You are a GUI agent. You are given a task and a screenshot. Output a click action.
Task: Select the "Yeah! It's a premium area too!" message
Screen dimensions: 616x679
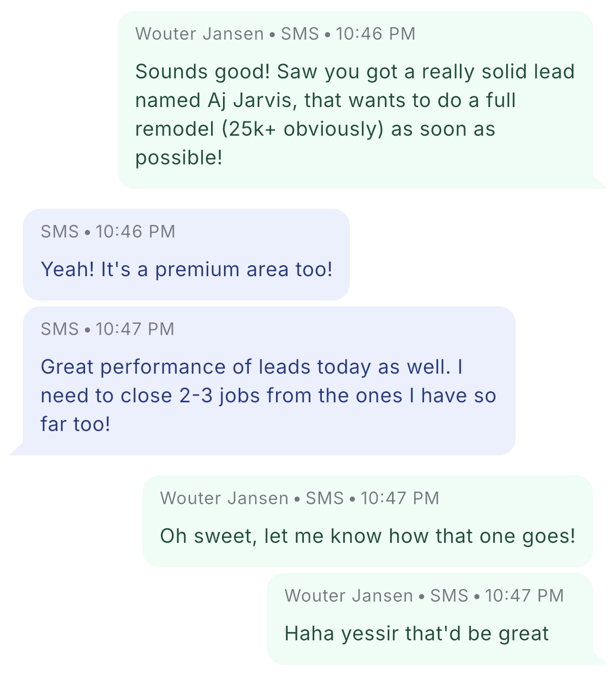(x=186, y=269)
